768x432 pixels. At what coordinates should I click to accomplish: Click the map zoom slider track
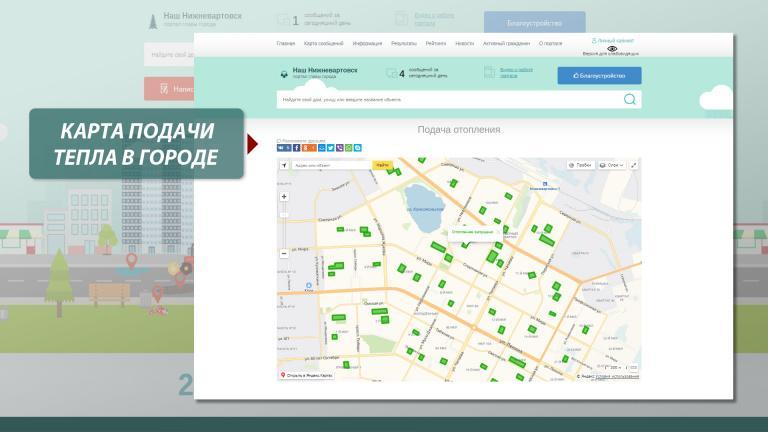[x=284, y=225]
